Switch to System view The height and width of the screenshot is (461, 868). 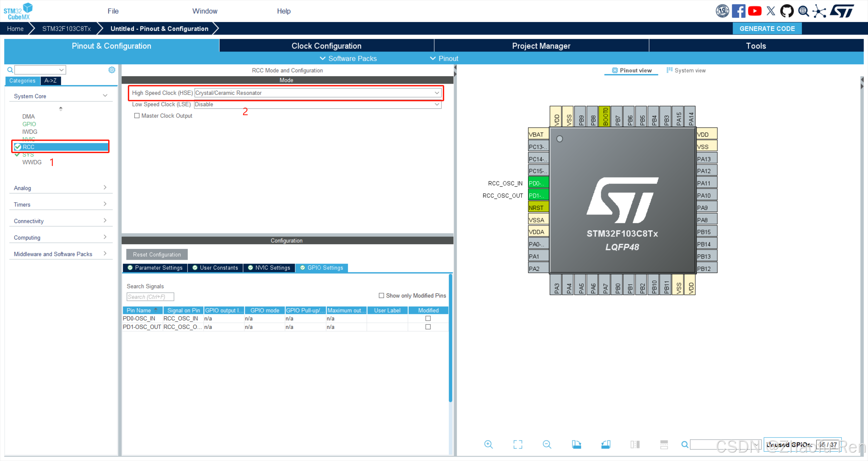[686, 70]
